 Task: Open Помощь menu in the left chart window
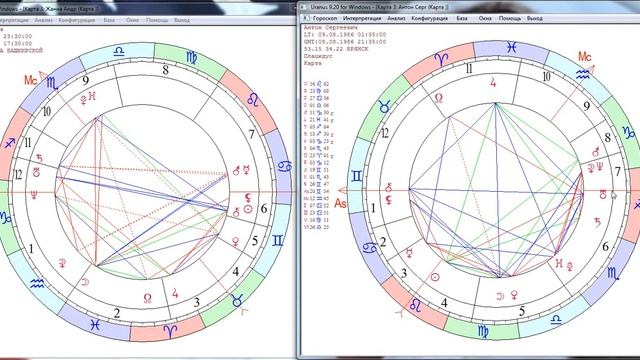coord(157,20)
